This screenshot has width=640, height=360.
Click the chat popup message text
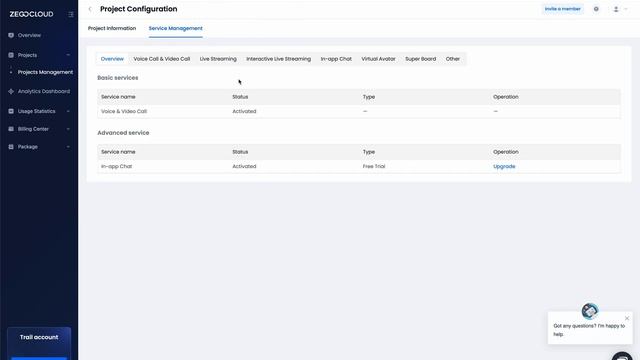[x=589, y=330]
